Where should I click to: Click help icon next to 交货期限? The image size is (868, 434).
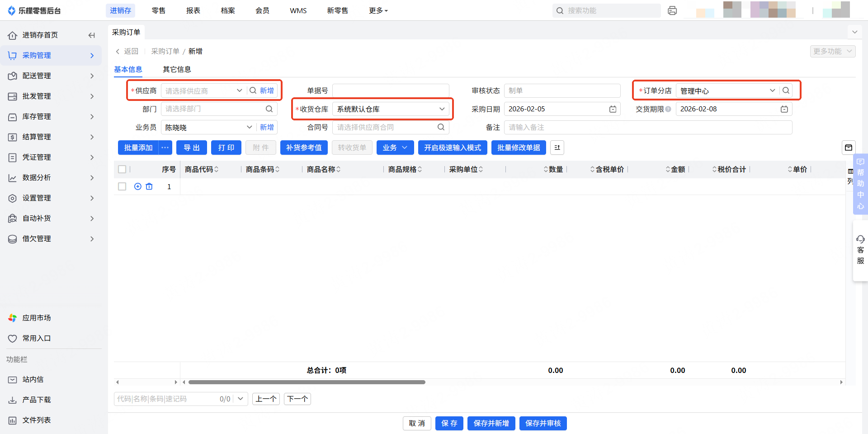point(668,109)
